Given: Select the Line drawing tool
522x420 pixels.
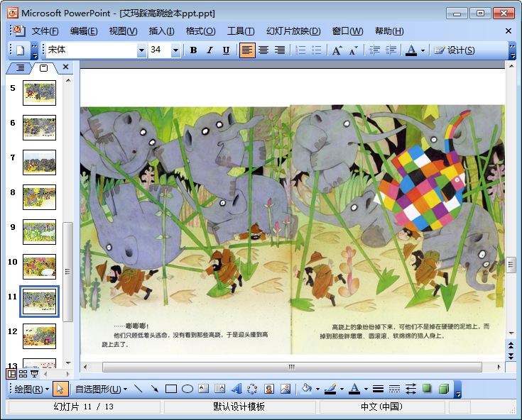Looking at the screenshot, I should pos(138,388).
